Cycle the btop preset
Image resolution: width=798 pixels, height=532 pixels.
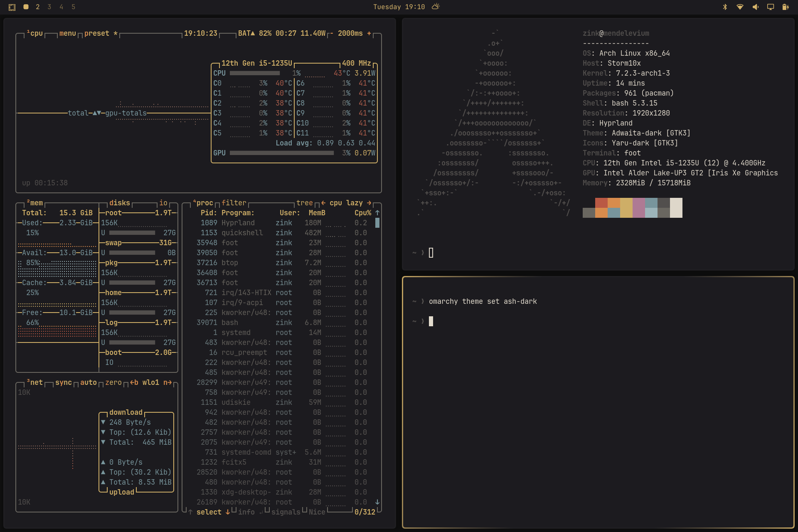(x=101, y=33)
